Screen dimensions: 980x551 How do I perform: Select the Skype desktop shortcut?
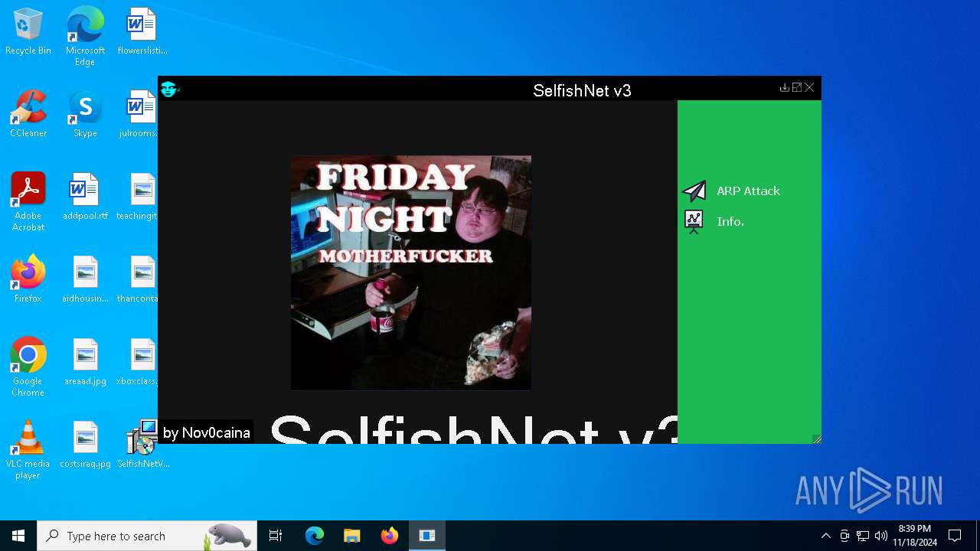coord(85,115)
